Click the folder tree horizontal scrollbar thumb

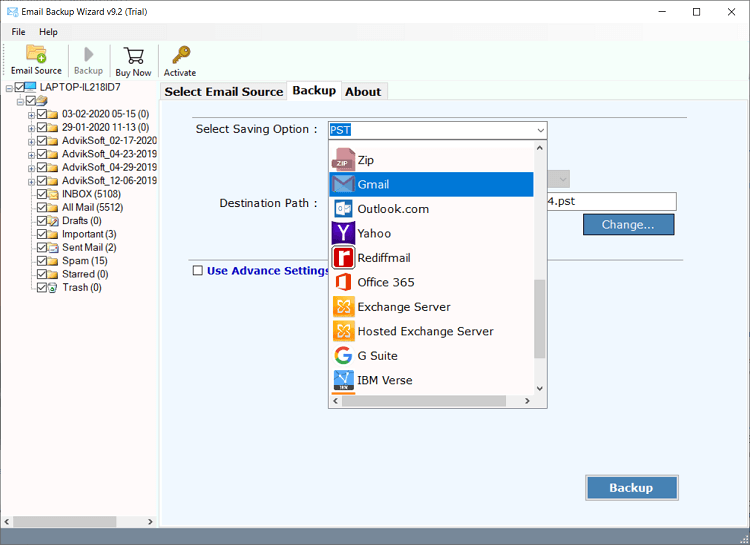(x=65, y=522)
